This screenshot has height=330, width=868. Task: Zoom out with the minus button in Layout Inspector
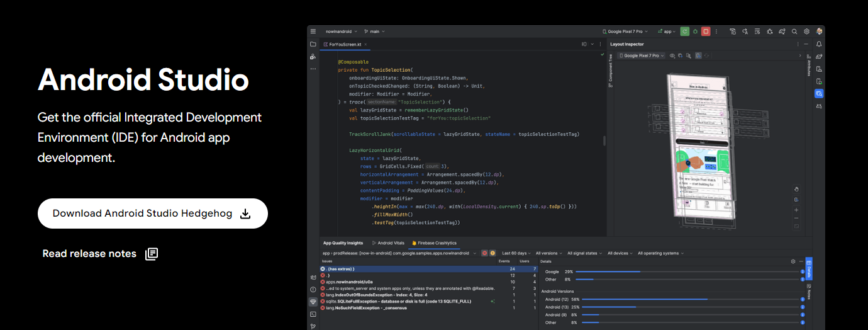tap(796, 218)
